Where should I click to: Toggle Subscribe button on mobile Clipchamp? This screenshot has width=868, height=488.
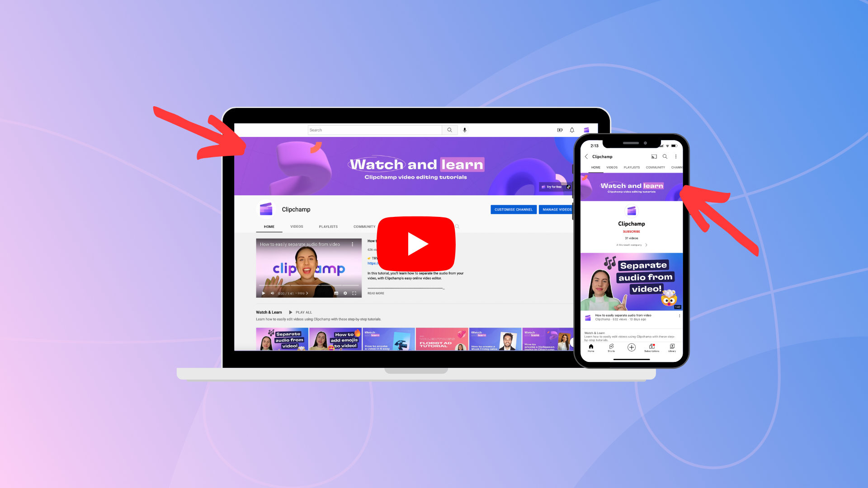click(631, 231)
